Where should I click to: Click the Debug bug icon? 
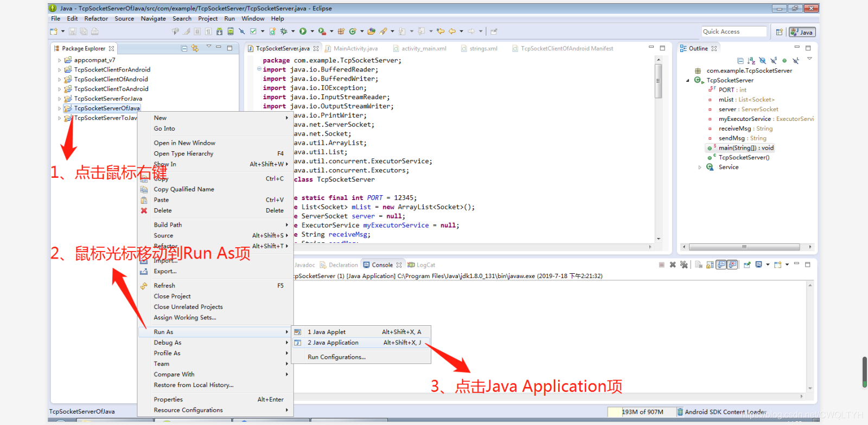click(x=284, y=31)
